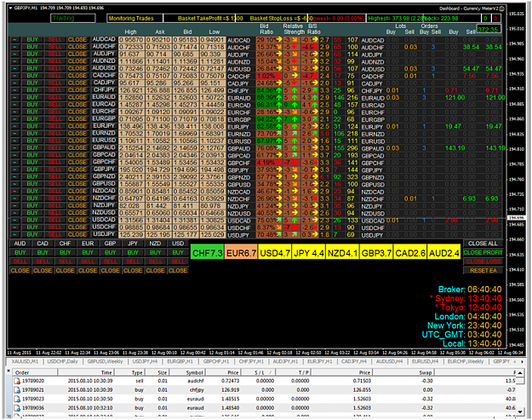
Task: Click the order icon for 19789036
Action: click(17, 407)
